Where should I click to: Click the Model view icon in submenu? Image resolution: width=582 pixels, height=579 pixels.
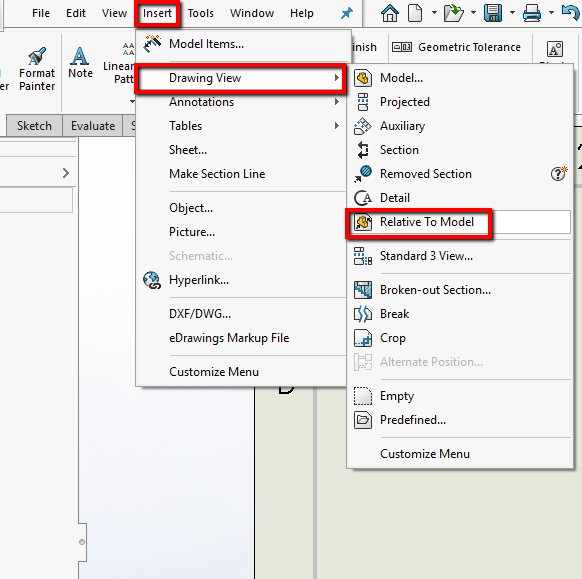click(x=363, y=78)
